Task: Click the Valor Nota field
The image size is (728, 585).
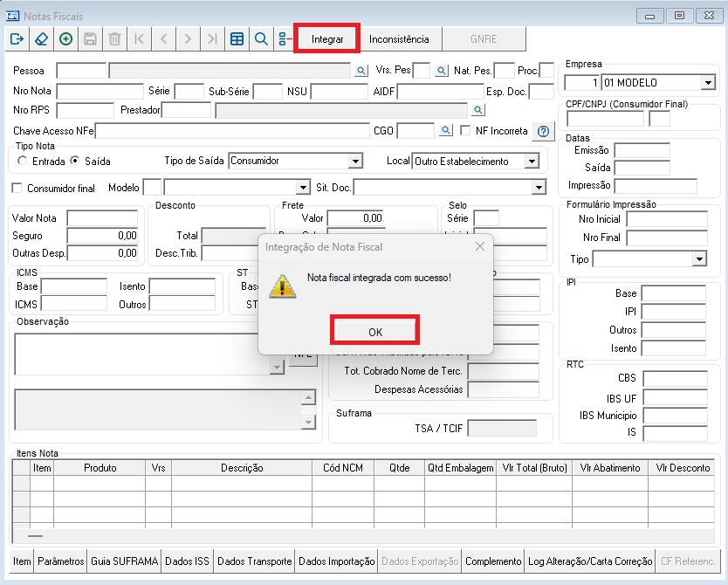Action: [102, 218]
